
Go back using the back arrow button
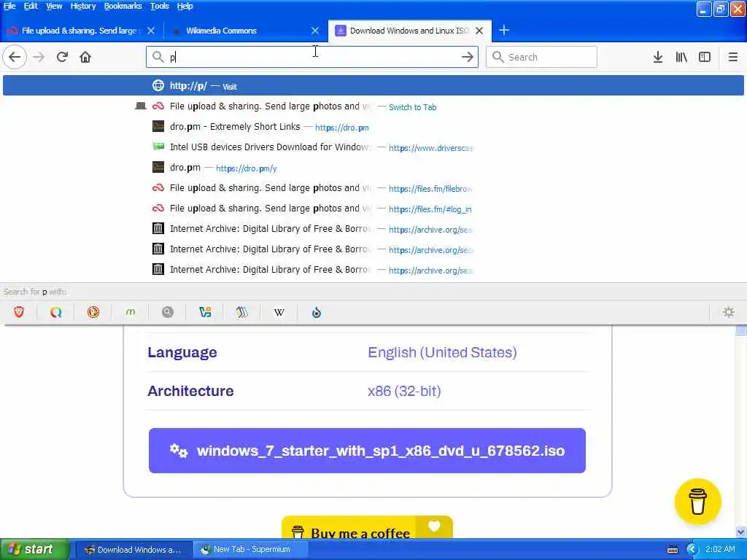[15, 57]
